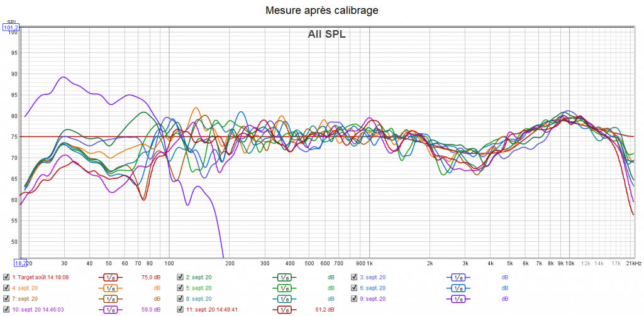Click the blue 1/6 smoothing icon for trace 6

point(458,288)
